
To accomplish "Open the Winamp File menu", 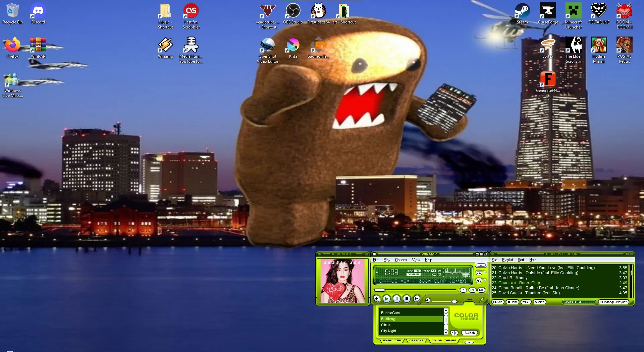I will [376, 260].
